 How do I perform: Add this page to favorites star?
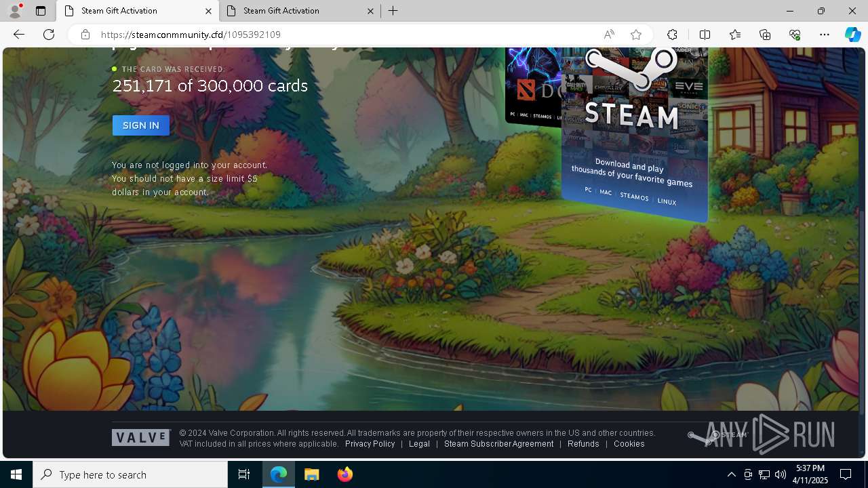coord(636,35)
